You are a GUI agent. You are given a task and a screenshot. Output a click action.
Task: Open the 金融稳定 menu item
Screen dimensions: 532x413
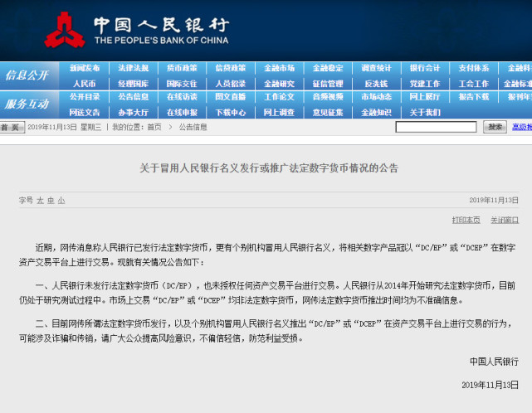coord(328,68)
